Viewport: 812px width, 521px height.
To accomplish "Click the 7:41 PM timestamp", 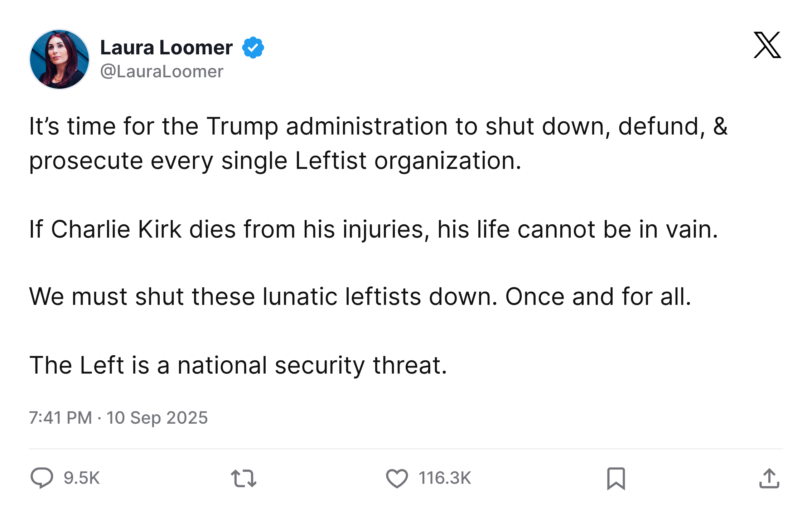I will 61,418.
